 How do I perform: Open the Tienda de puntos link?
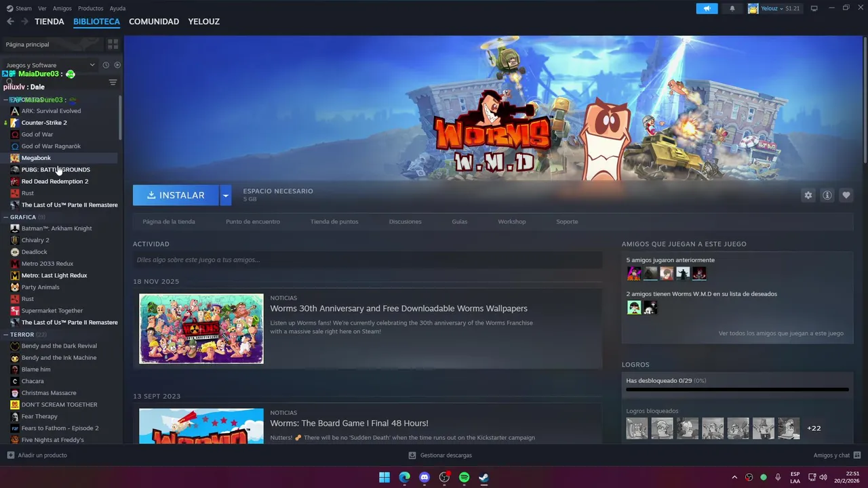pyautogui.click(x=334, y=222)
